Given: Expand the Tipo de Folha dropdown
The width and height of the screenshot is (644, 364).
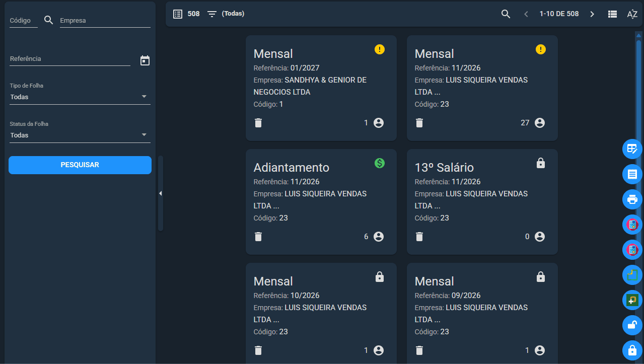Looking at the screenshot, I should click(80, 97).
